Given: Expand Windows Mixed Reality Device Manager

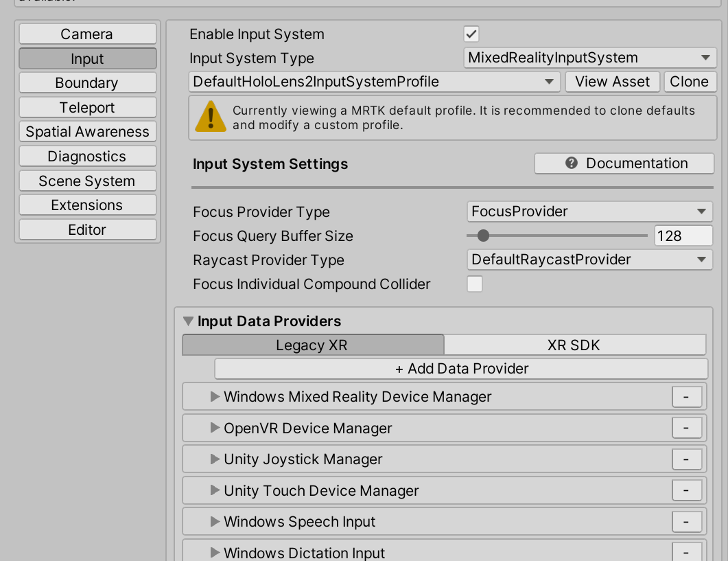Looking at the screenshot, I should tap(215, 396).
